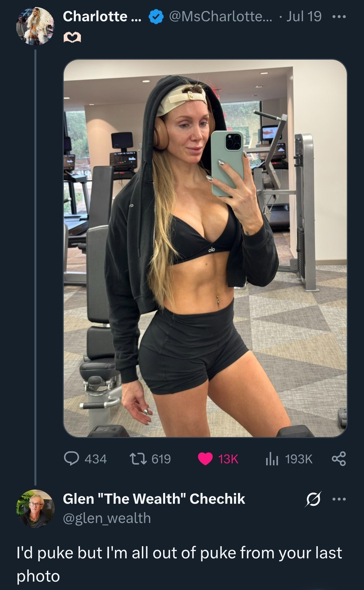Expand the gym mirror selfie photo

(205, 248)
